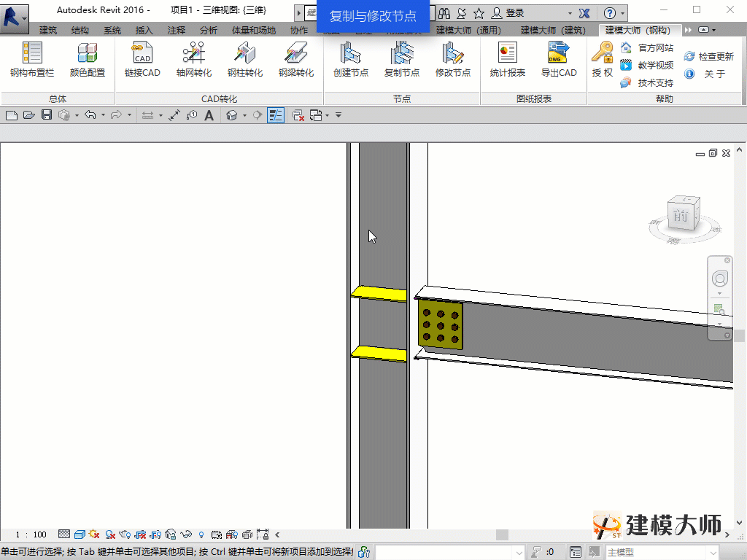Switch to the 体量和场地 ribbon tab
This screenshot has width=747, height=560.
(x=253, y=30)
